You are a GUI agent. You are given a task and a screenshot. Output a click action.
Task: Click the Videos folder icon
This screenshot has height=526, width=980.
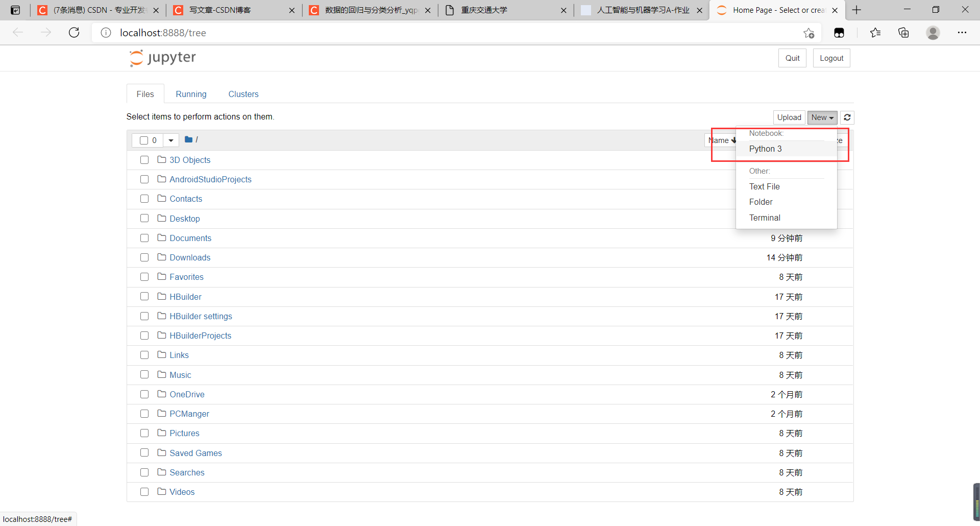click(x=162, y=491)
